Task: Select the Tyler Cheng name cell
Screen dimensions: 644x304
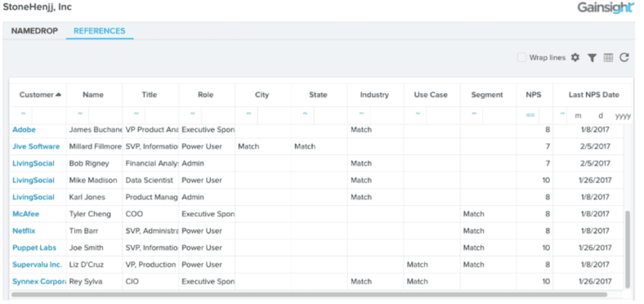Action: click(x=94, y=214)
